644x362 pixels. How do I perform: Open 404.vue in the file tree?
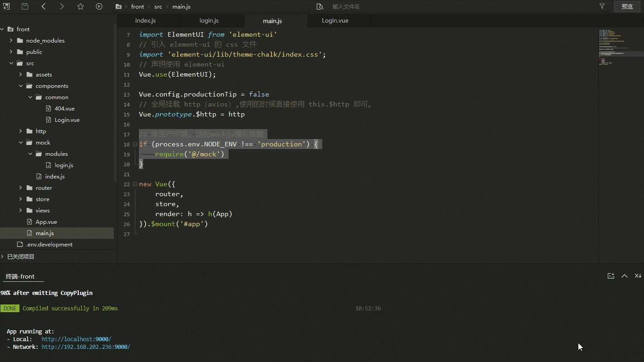pos(65,108)
